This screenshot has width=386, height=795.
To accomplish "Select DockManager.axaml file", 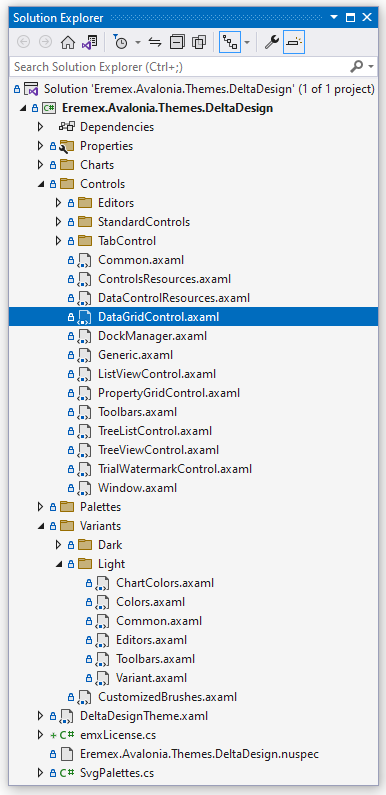I will click(153, 336).
